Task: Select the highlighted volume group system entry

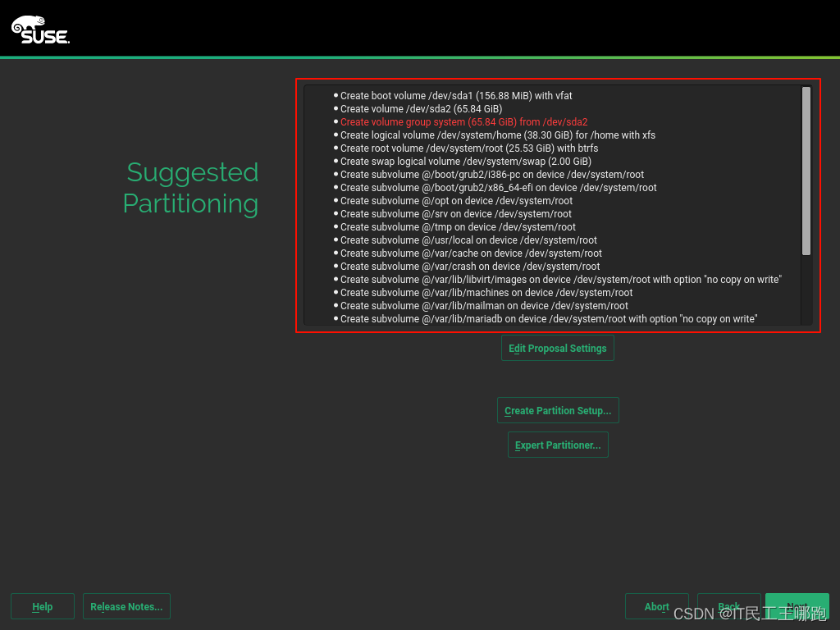Action: tap(465, 121)
